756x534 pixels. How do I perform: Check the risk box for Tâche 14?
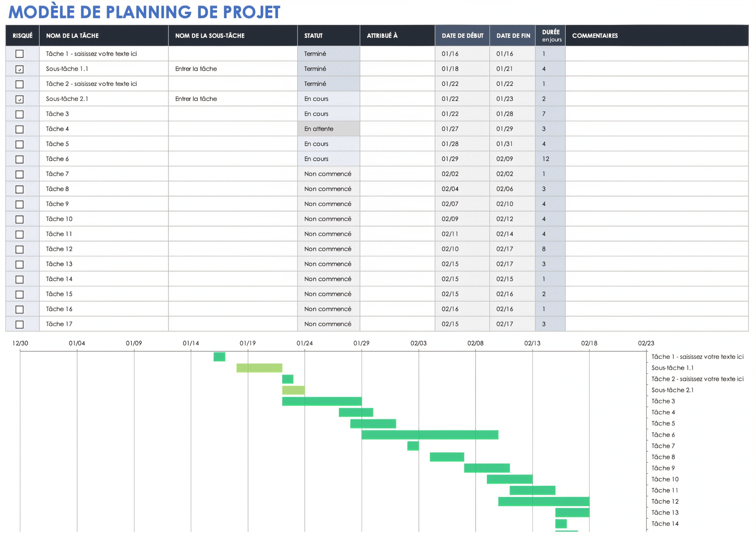(19, 279)
